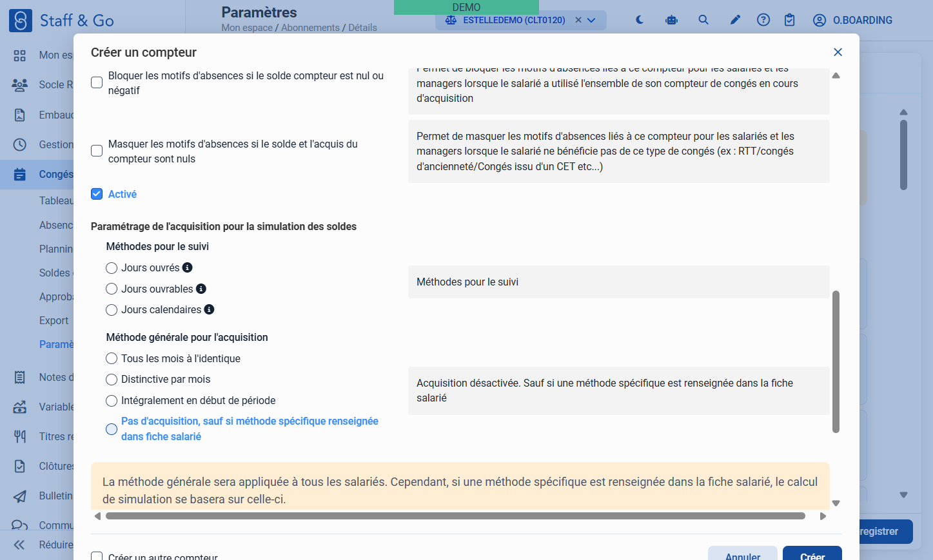
Task: Toggle dark mode moon icon
Action: (640, 20)
